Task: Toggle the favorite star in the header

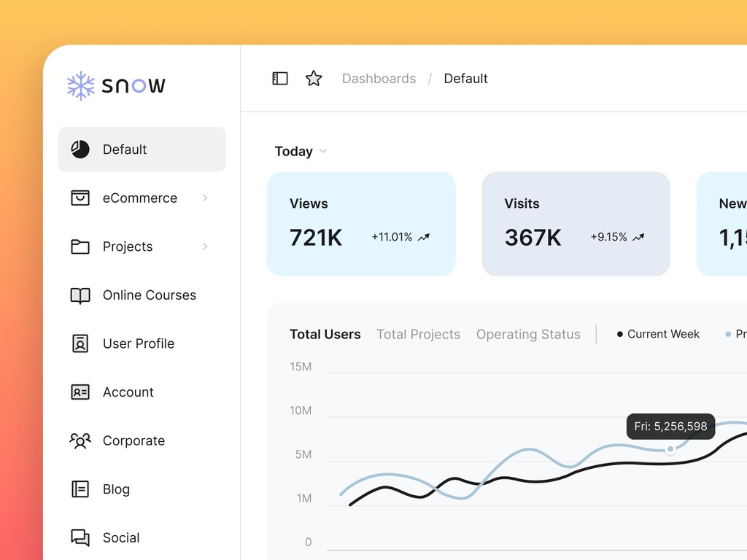Action: (314, 78)
